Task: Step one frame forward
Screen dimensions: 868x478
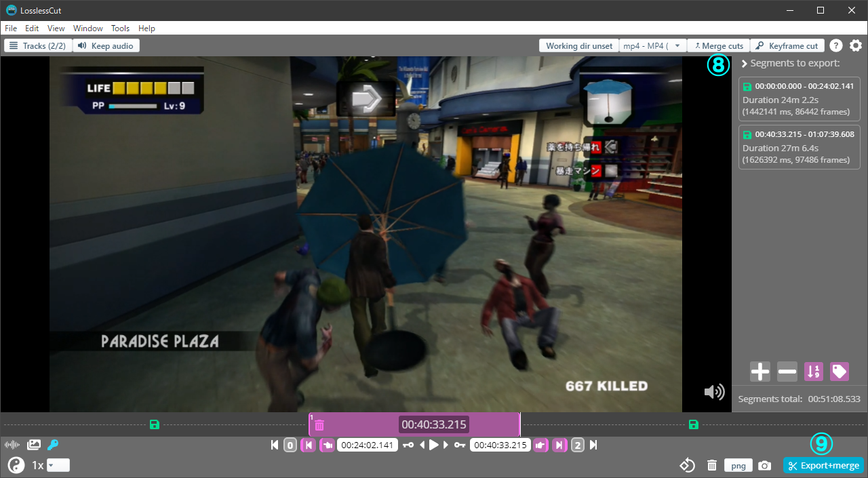Action: click(446, 445)
